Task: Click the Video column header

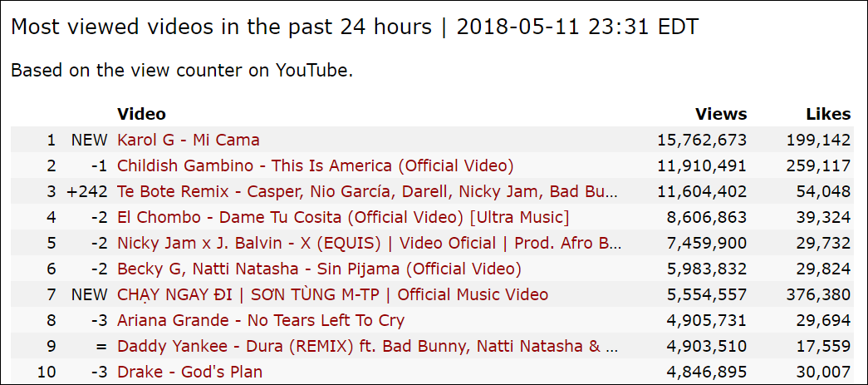Action: [x=141, y=114]
